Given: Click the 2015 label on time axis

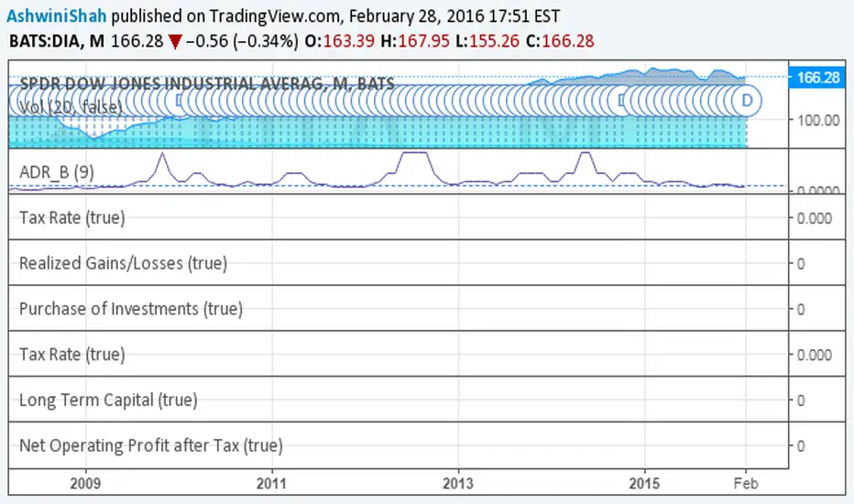Looking at the screenshot, I should [644, 483].
